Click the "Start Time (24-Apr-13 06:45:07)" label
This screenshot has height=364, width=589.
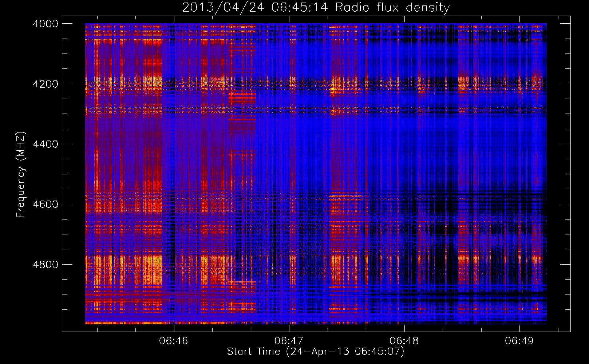point(316,352)
